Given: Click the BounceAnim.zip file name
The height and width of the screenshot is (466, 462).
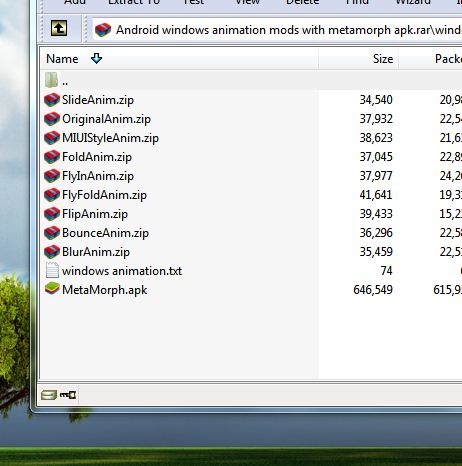Looking at the screenshot, I should pos(105,233).
